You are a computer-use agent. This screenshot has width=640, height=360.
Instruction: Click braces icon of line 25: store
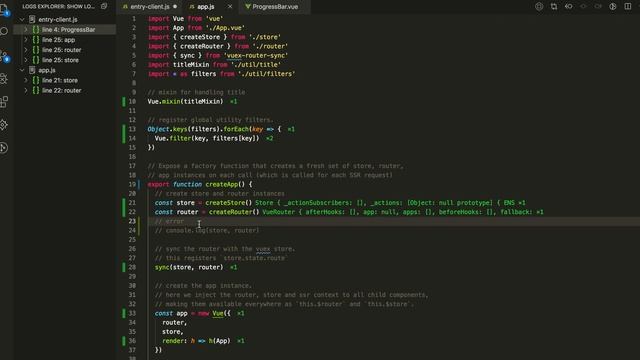pyautogui.click(x=36, y=60)
